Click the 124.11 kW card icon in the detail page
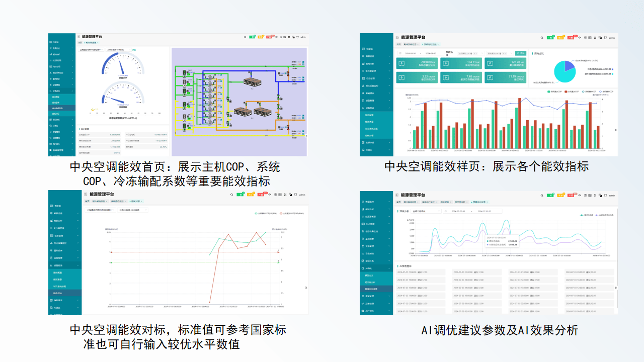Screen dimensions: 644x362 pos(446,63)
